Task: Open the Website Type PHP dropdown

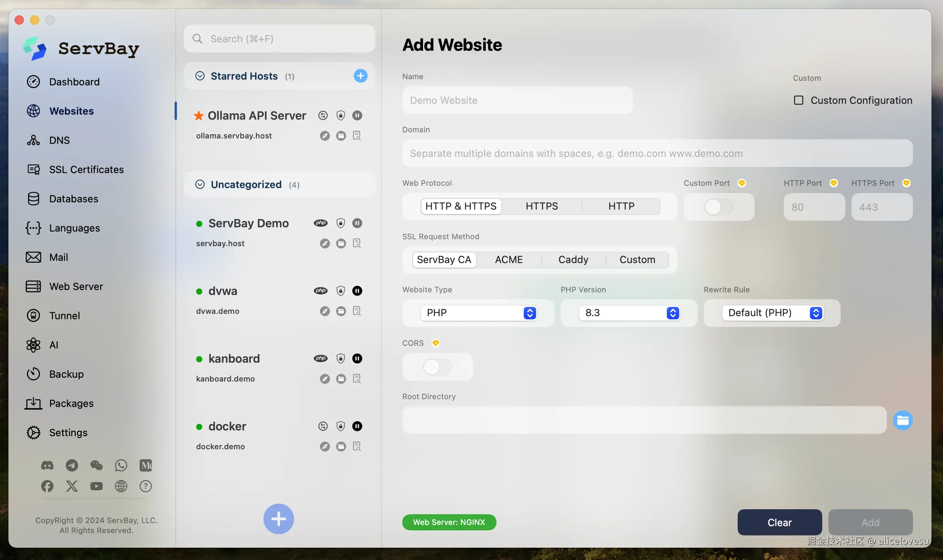Action: click(x=478, y=313)
